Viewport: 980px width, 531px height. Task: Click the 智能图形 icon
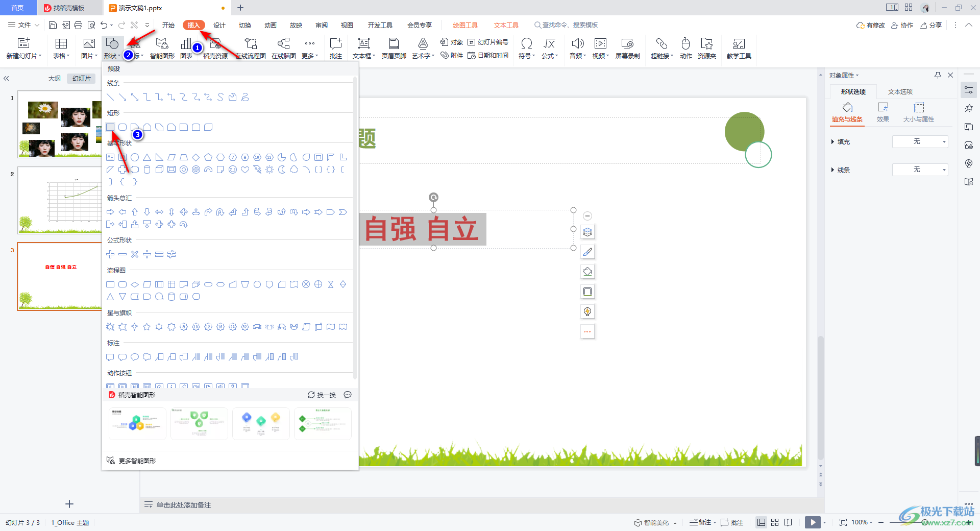162,48
